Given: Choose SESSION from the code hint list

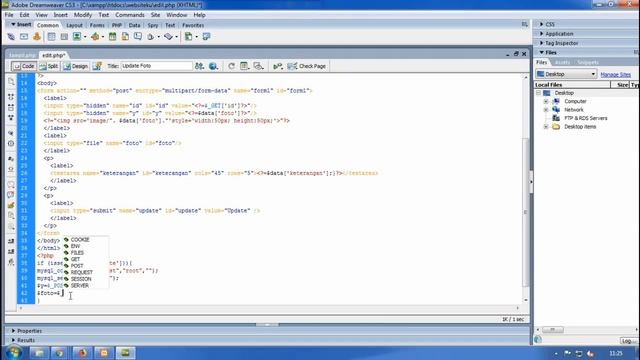Looking at the screenshot, I should coord(81,279).
